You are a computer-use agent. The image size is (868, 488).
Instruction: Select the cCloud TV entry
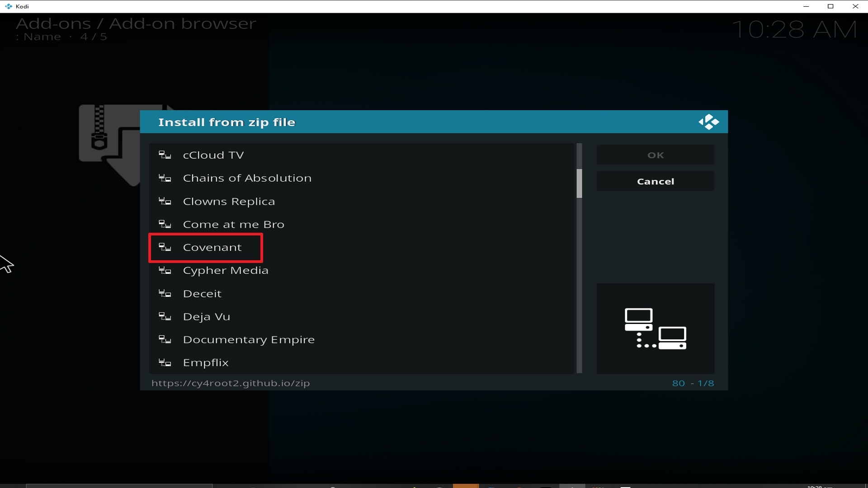[x=362, y=155]
